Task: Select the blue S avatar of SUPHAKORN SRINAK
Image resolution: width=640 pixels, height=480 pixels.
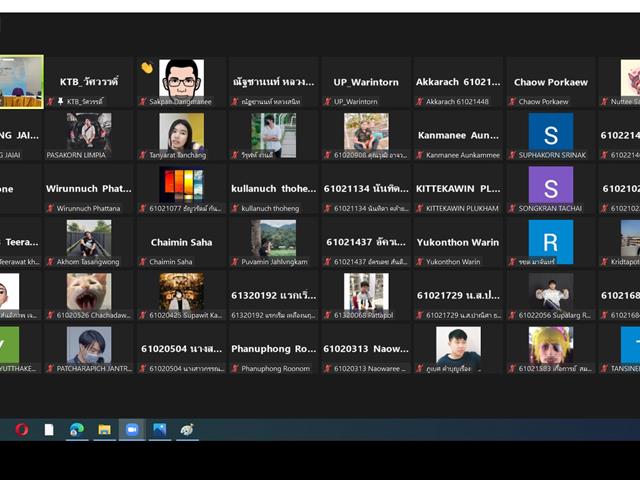Action: click(x=551, y=133)
